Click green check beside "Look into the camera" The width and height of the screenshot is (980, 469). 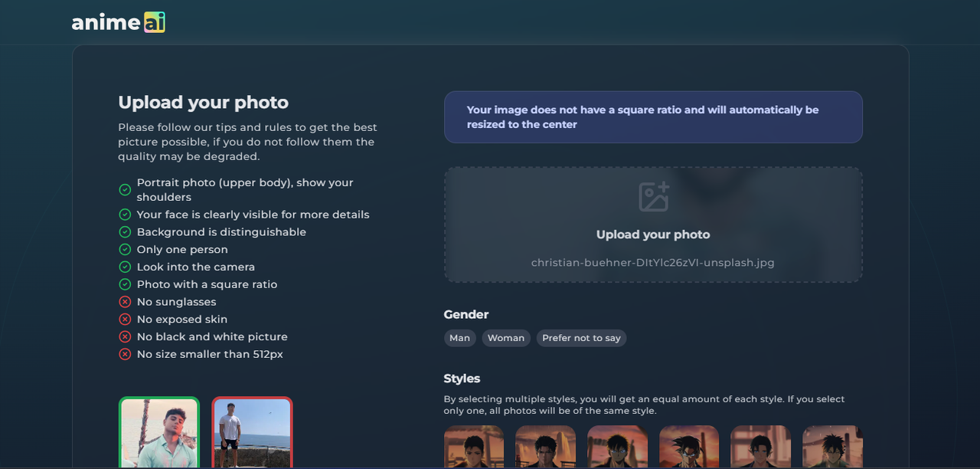pos(125,267)
